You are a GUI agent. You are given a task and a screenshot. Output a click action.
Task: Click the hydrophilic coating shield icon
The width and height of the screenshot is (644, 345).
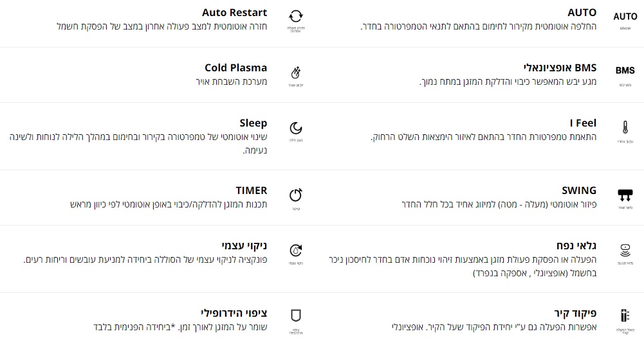[296, 315]
